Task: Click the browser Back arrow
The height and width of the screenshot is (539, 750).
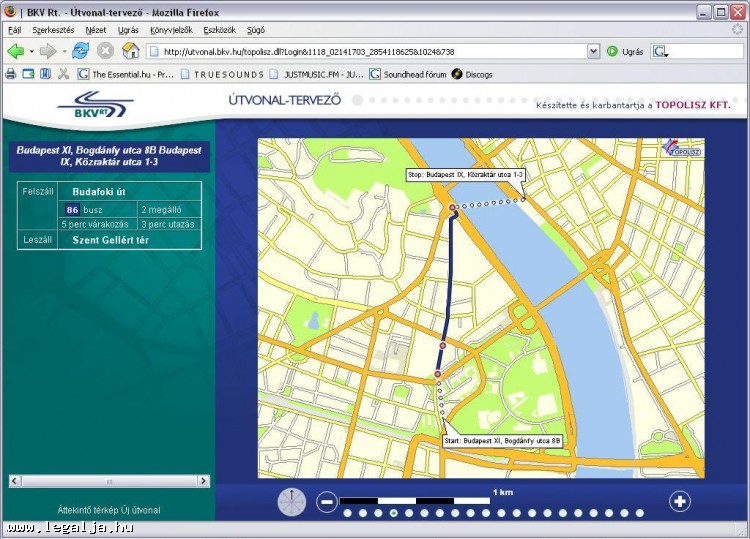Action: pos(15,51)
